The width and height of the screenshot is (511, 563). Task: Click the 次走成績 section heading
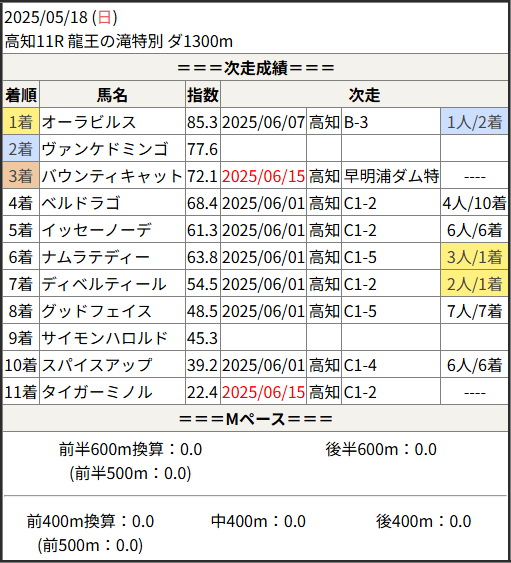256,68
